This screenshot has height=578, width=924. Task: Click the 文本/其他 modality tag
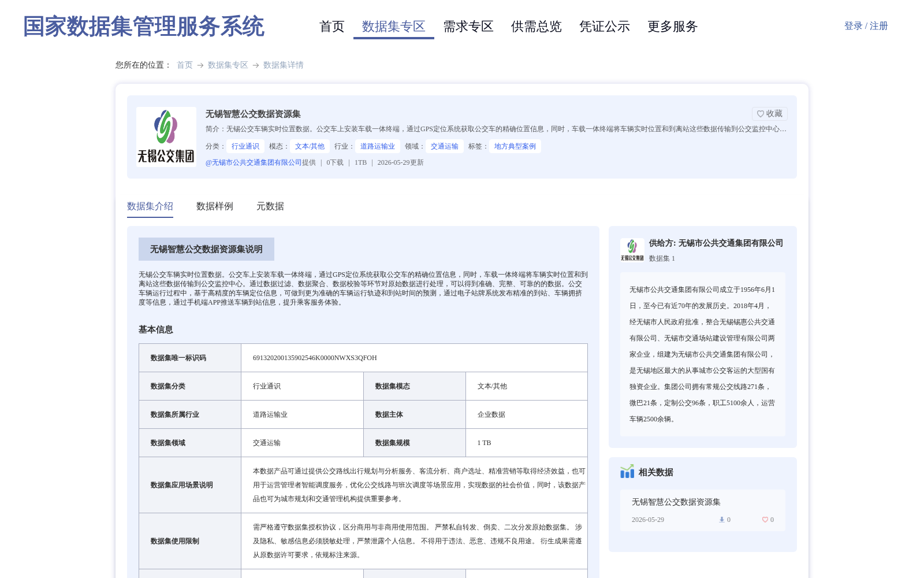pyautogui.click(x=310, y=146)
